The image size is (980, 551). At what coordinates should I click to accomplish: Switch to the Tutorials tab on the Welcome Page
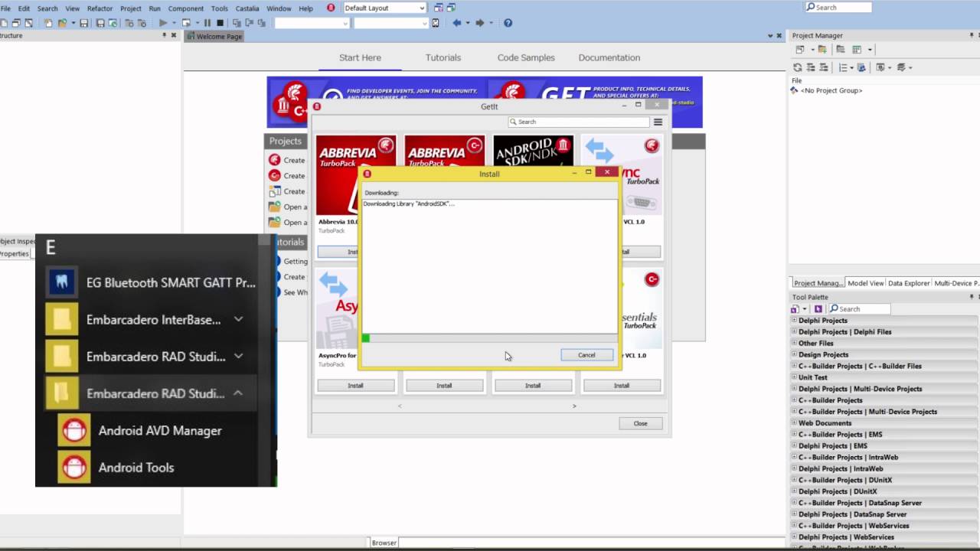coord(443,57)
